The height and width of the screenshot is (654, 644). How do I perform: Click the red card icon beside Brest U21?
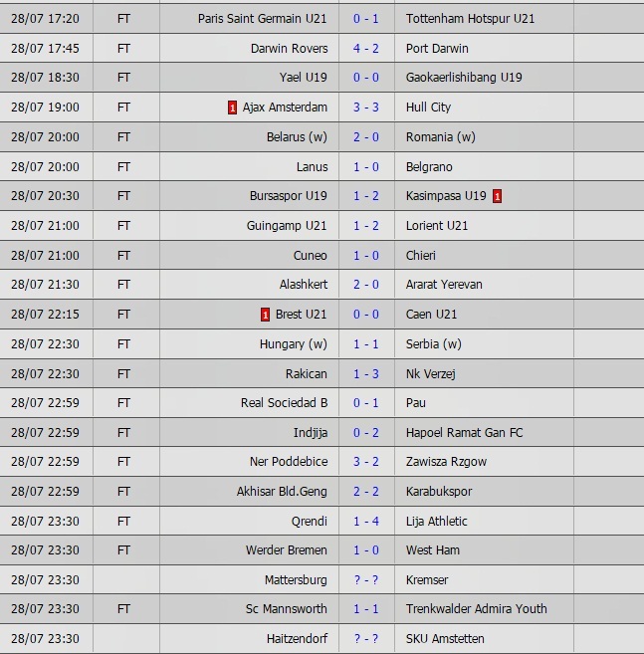[265, 315]
